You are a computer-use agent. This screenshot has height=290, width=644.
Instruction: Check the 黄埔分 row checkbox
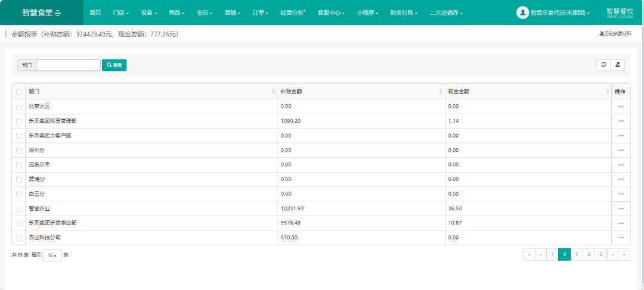point(18,180)
